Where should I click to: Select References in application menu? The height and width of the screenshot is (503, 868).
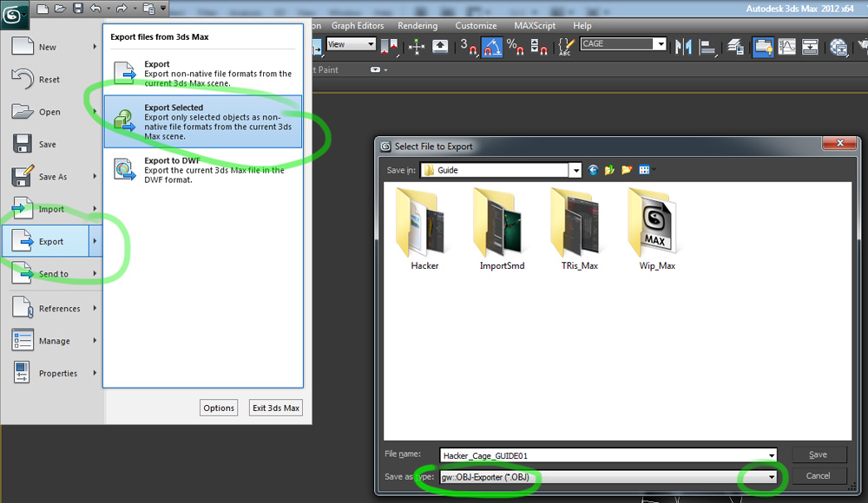coord(52,308)
